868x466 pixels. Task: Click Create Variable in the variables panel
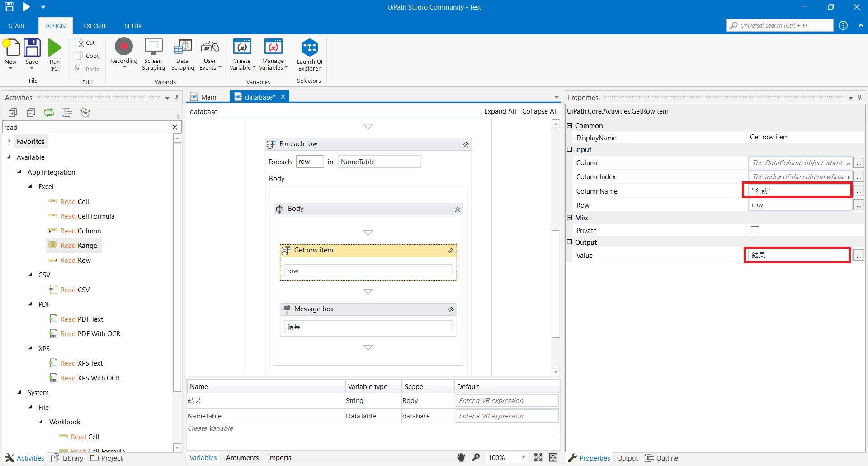click(210, 428)
